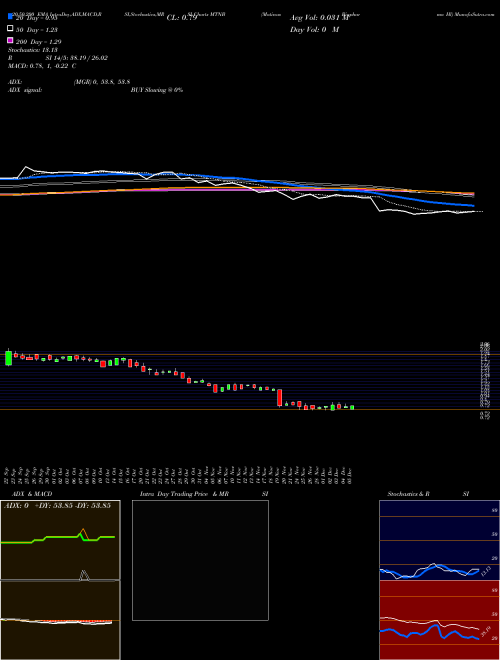Select the '20 Day = 0.93' text
The height and width of the screenshot is (660, 500).
(x=36, y=18)
